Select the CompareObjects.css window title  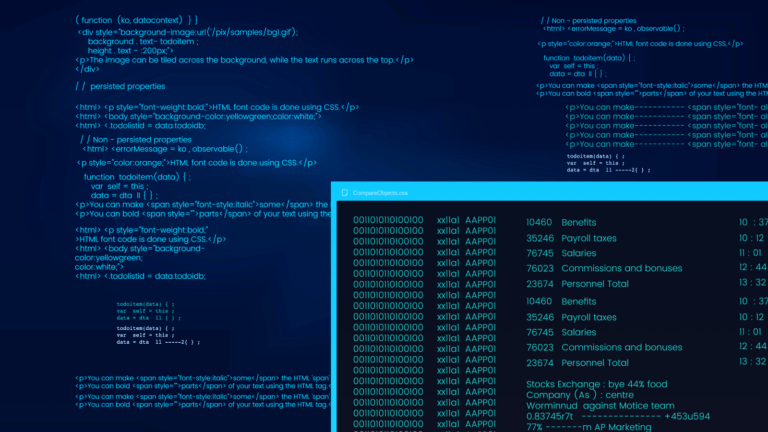pyautogui.click(x=380, y=193)
